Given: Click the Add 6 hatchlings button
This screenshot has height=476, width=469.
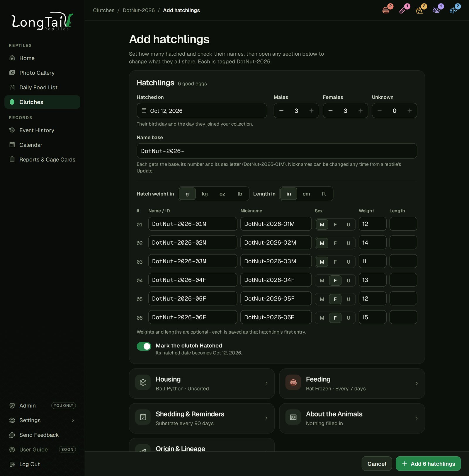Looking at the screenshot, I should click(x=428, y=464).
